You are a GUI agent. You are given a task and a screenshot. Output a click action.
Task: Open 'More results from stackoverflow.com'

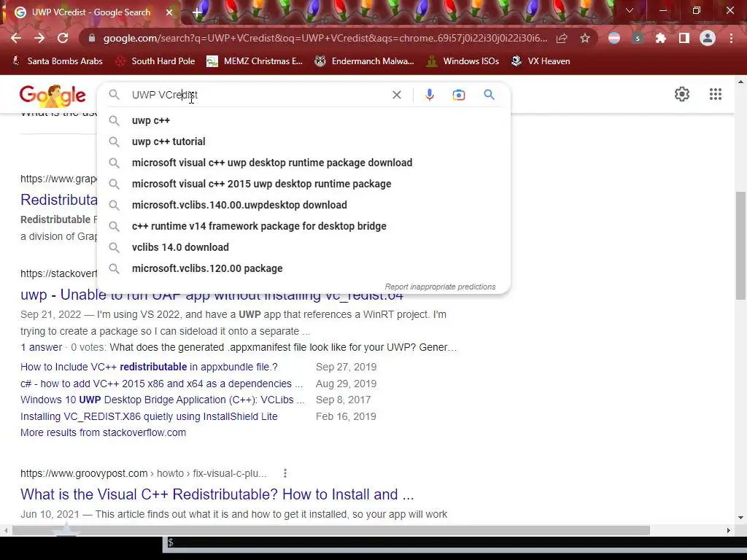[103, 432]
